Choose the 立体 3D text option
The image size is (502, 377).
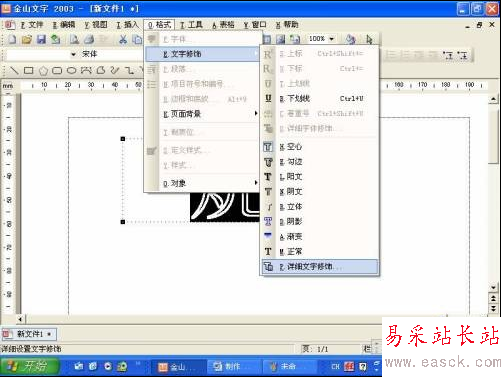coord(320,207)
